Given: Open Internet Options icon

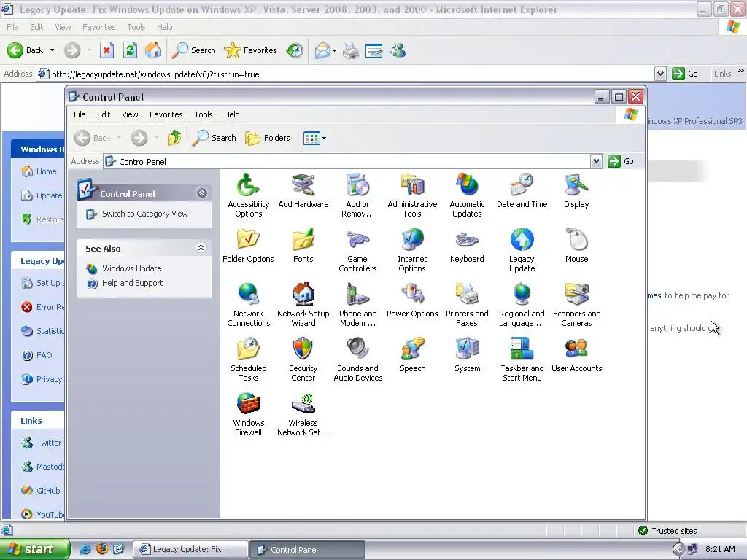Looking at the screenshot, I should point(412,250).
